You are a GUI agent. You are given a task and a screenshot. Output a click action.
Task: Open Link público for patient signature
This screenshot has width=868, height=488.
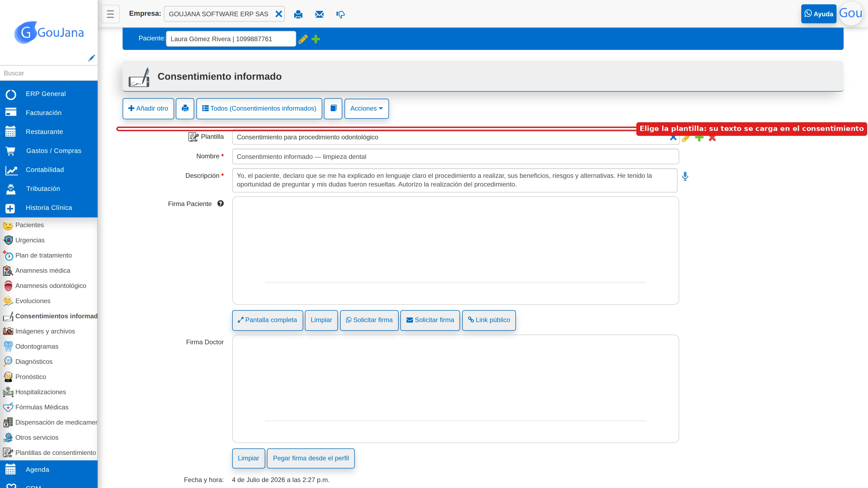pyautogui.click(x=489, y=320)
